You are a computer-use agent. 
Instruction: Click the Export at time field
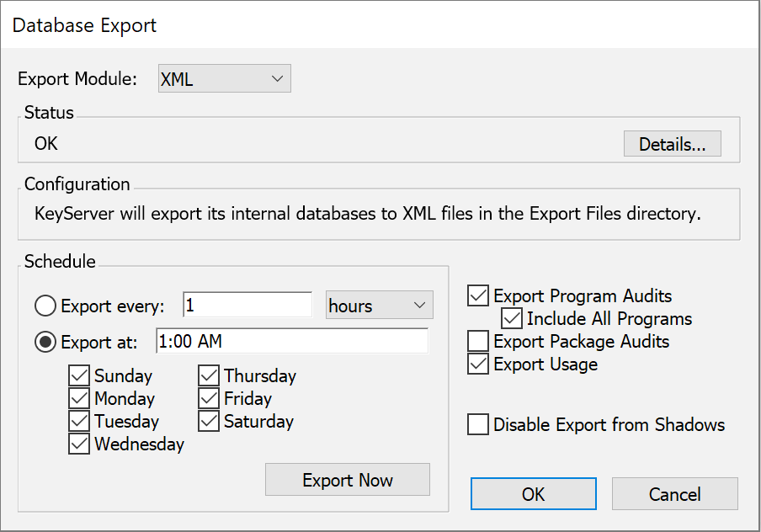click(x=291, y=342)
